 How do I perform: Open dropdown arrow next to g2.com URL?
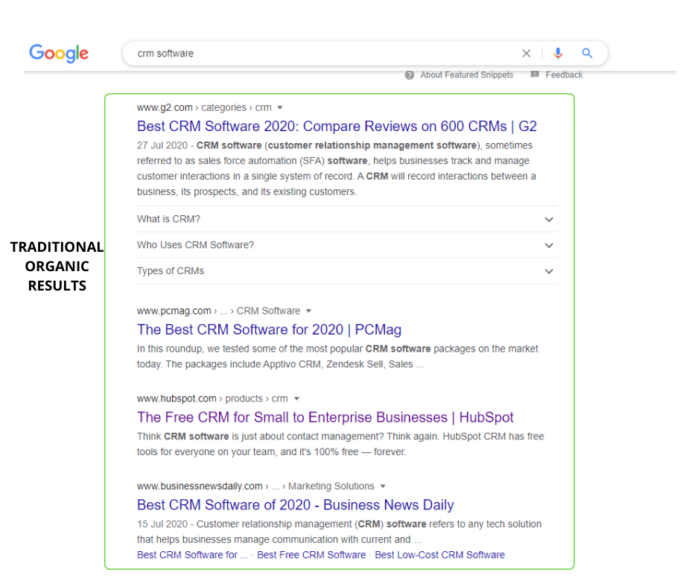[x=280, y=108]
